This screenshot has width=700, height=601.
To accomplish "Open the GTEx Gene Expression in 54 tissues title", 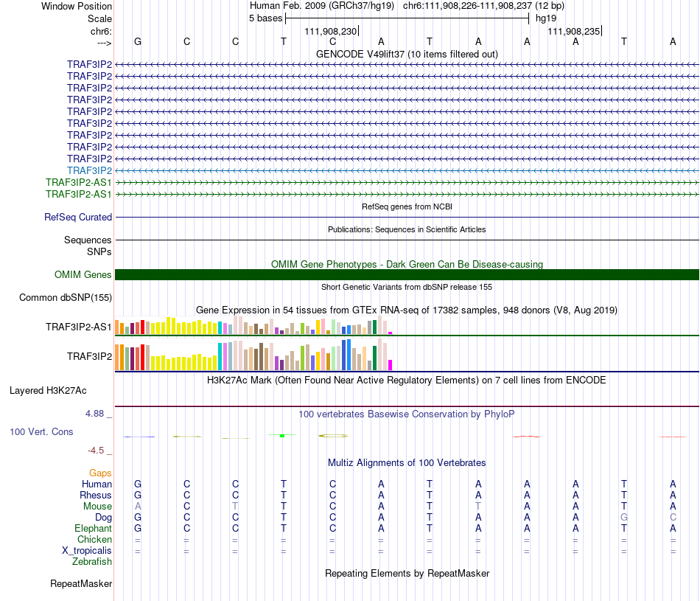I will [407, 310].
